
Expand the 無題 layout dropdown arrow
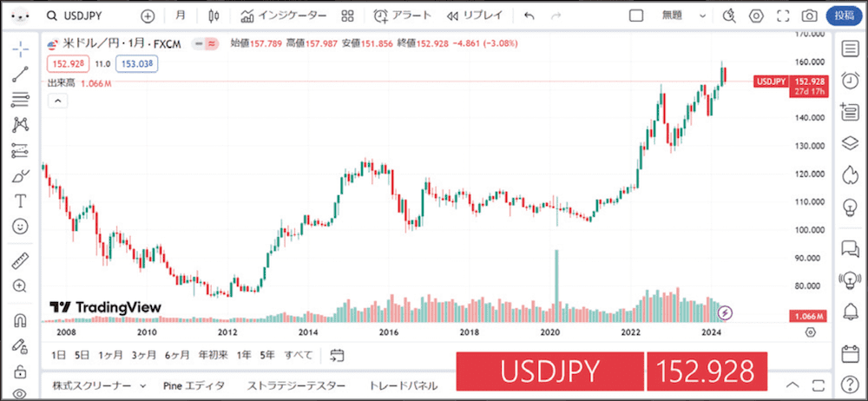point(703,16)
